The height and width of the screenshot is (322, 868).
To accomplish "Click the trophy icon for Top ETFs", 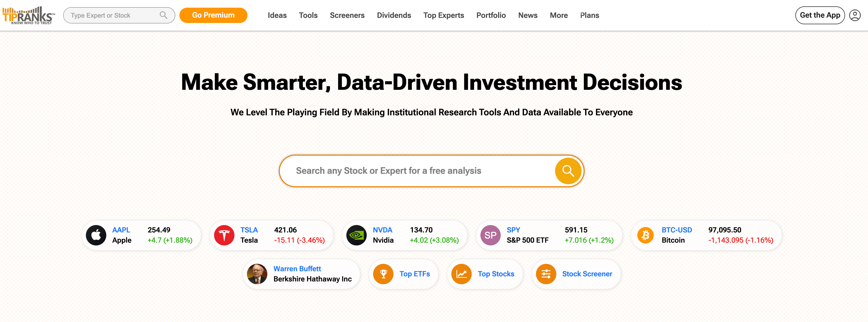I will coord(384,274).
